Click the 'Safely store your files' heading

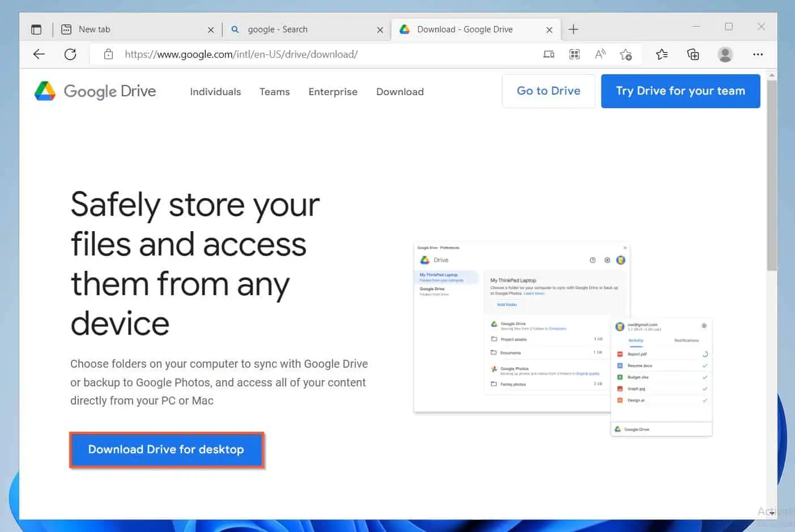click(x=195, y=264)
